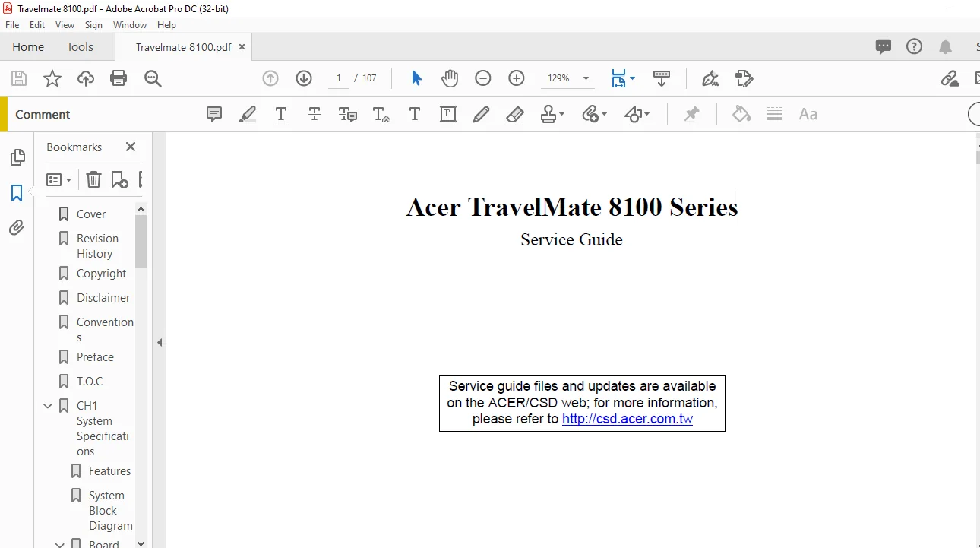Close the Travelmate 8100.pdf tab

pos(242,46)
